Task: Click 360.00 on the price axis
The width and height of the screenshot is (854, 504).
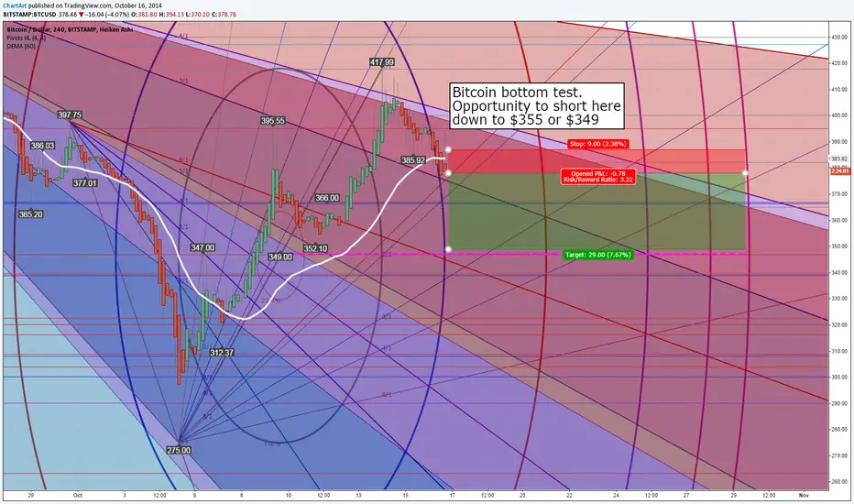Action: tap(838, 220)
